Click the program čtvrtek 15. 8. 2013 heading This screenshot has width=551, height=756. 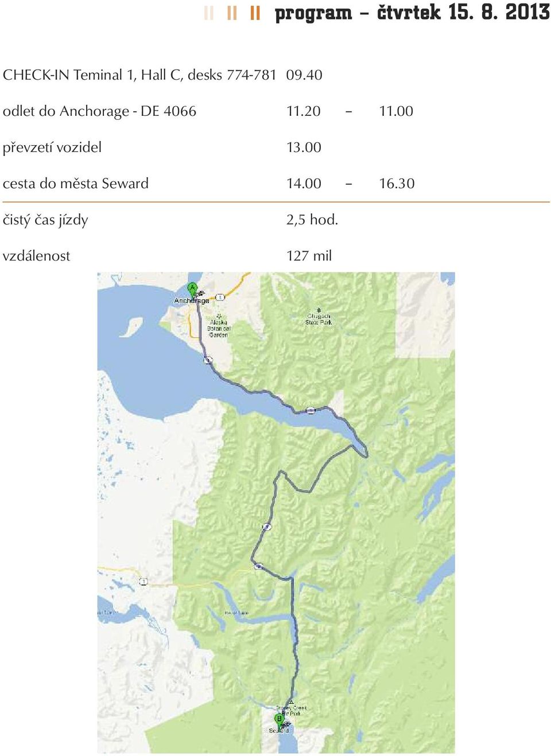[412, 12]
